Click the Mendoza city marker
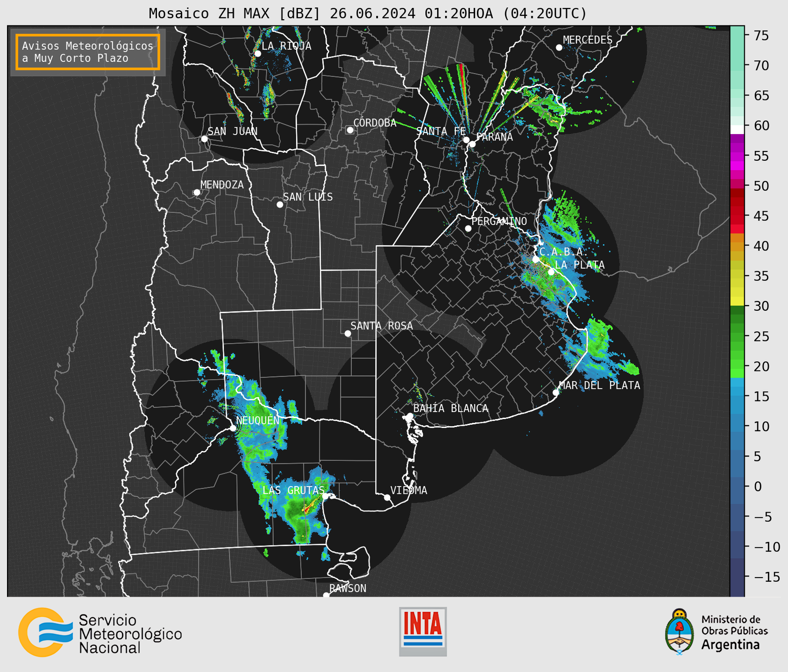 (x=197, y=193)
